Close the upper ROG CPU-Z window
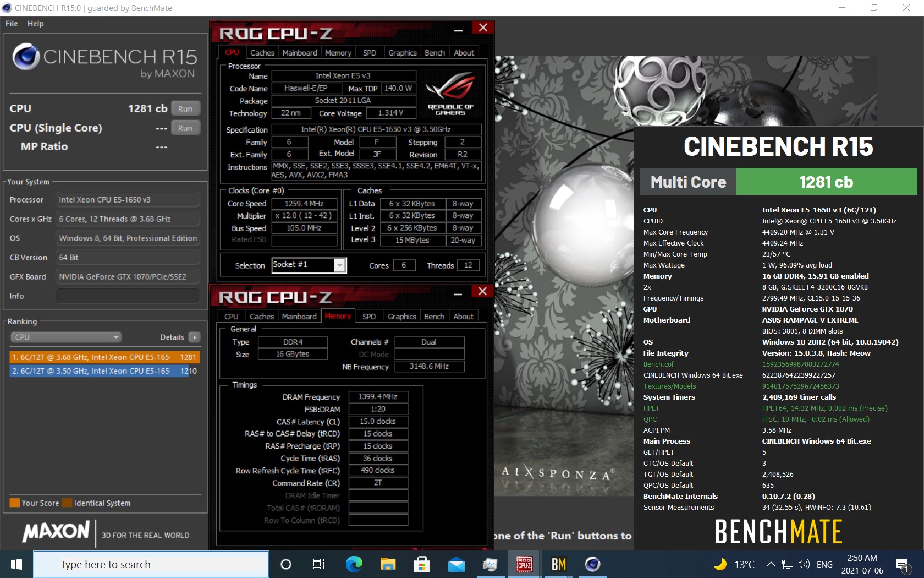This screenshot has width=924, height=578. click(483, 28)
